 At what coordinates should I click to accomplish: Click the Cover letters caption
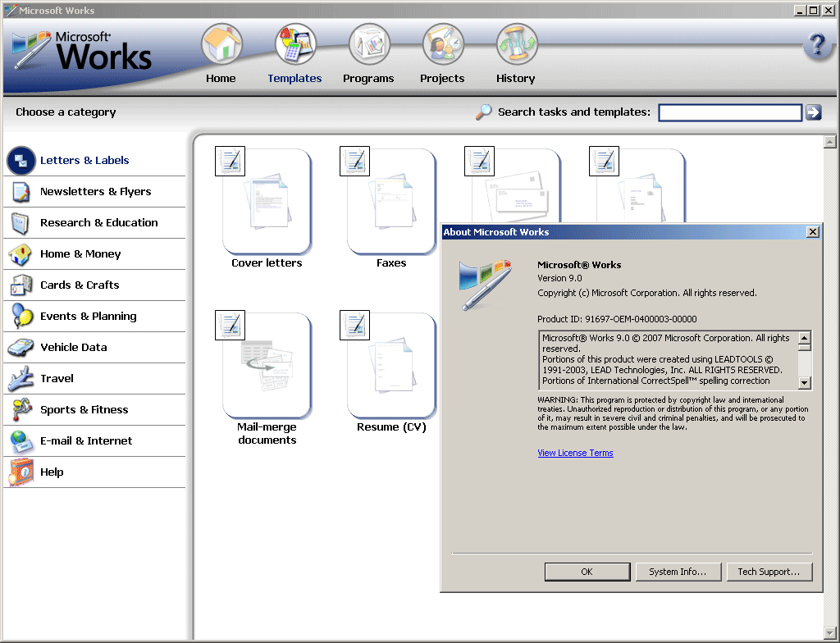267,263
